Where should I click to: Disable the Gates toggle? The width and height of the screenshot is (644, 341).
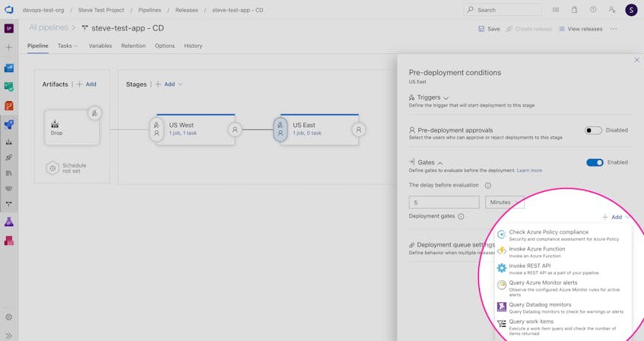coord(595,162)
